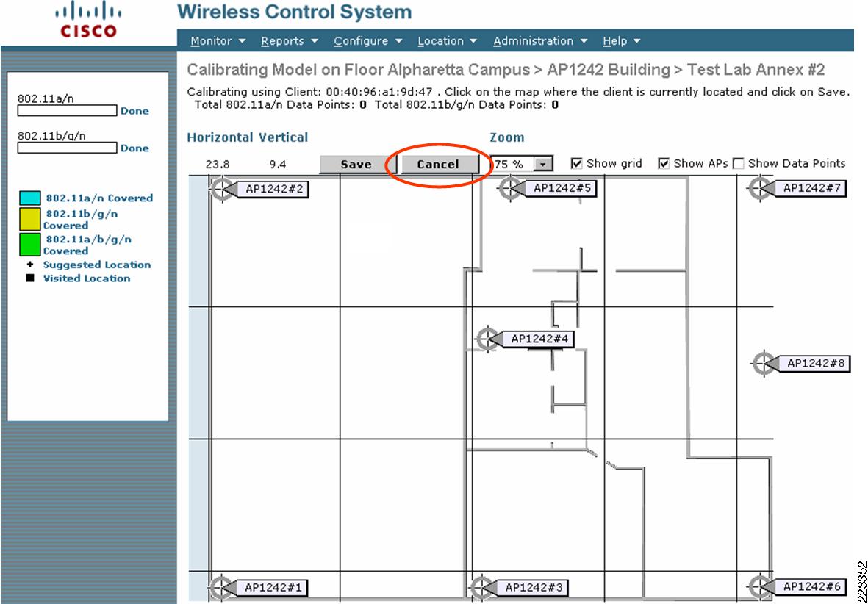Select the AP1242#8 access point icon
This screenshot has height=604, width=868.
pyautogui.click(x=764, y=363)
